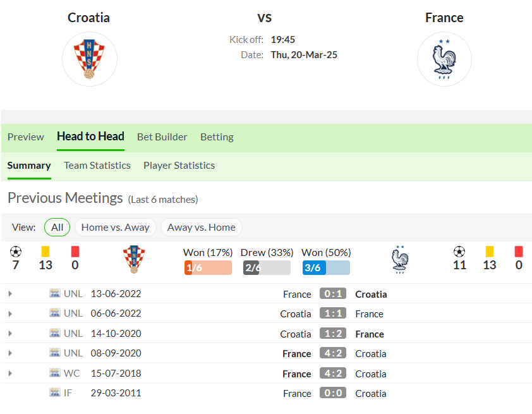
Task: Click the 0:0 score for 29-03-2011 match
Action: (x=333, y=393)
